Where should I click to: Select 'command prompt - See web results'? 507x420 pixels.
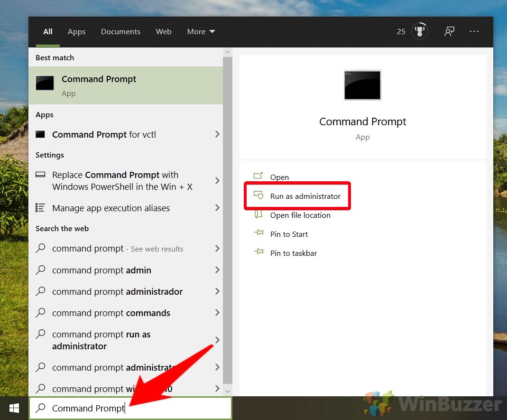tap(126, 249)
